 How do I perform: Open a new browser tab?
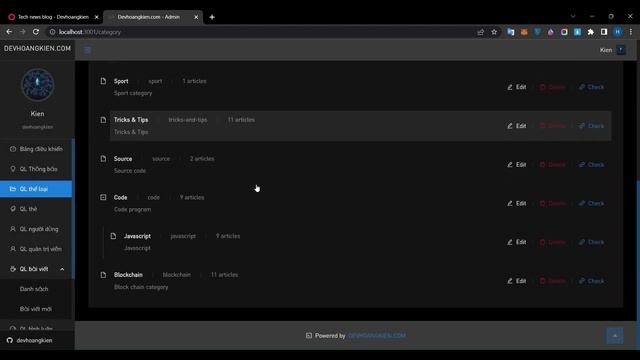pyautogui.click(x=212, y=17)
